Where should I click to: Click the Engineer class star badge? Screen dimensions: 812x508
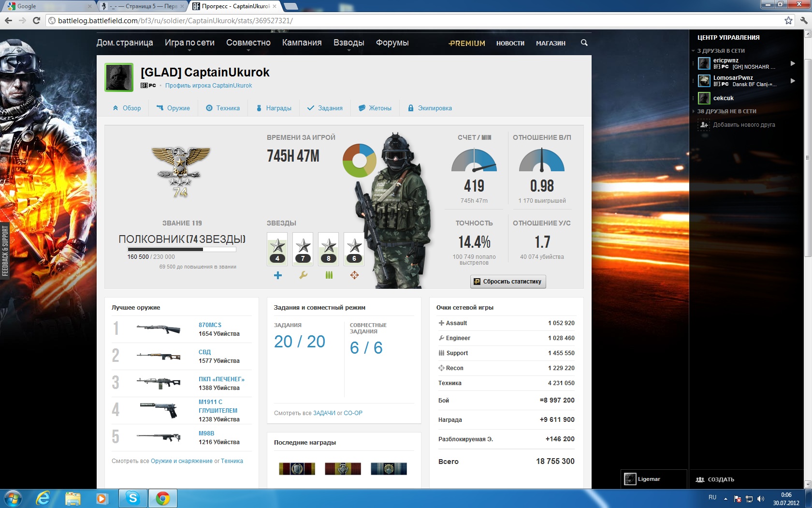point(303,249)
